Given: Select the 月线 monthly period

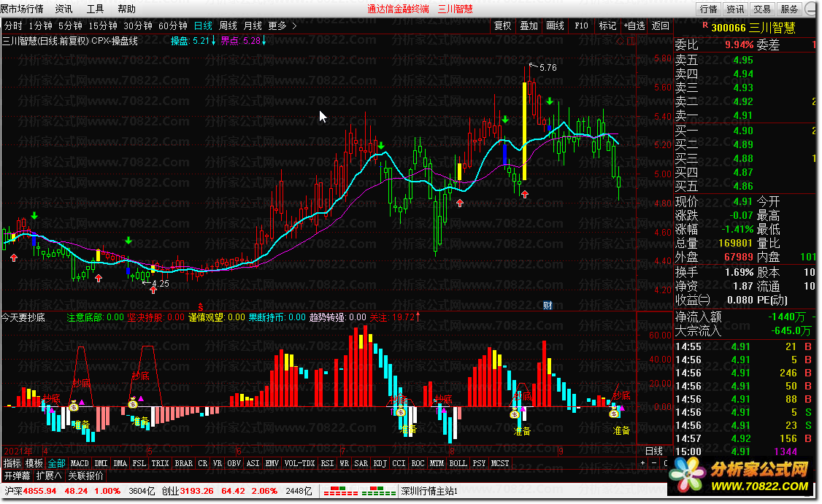Looking at the screenshot, I should [x=253, y=26].
